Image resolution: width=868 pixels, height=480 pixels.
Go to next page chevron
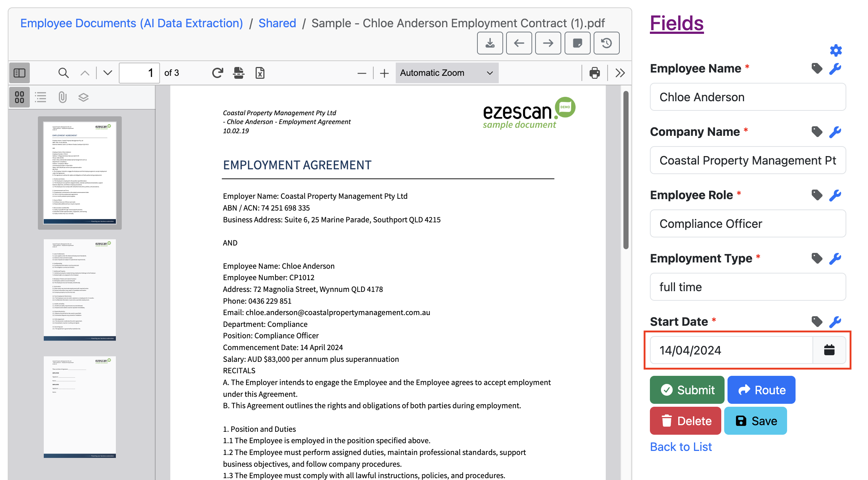click(x=107, y=73)
